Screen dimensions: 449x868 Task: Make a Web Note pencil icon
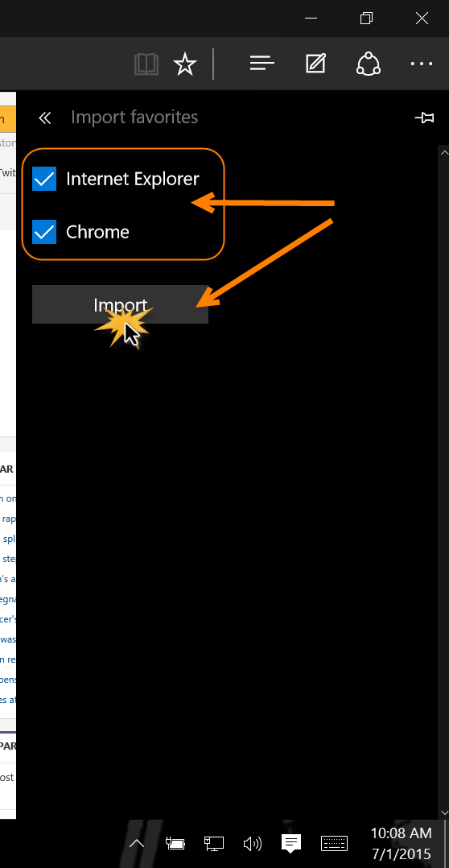[x=315, y=64]
